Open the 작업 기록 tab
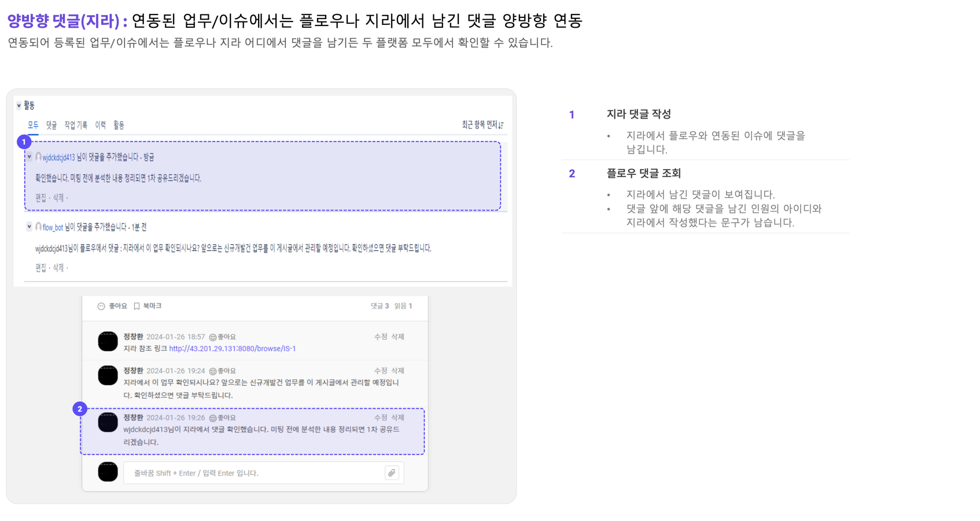Screen dimensions: 980x521 [76, 125]
